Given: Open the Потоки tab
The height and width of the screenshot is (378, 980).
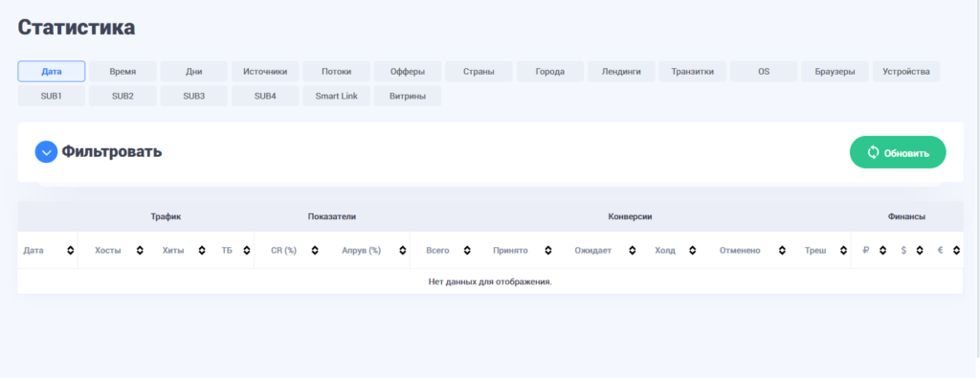Looking at the screenshot, I should [x=336, y=71].
